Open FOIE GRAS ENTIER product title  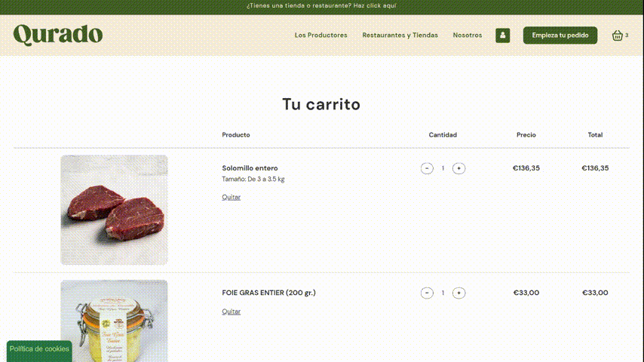coord(268,293)
